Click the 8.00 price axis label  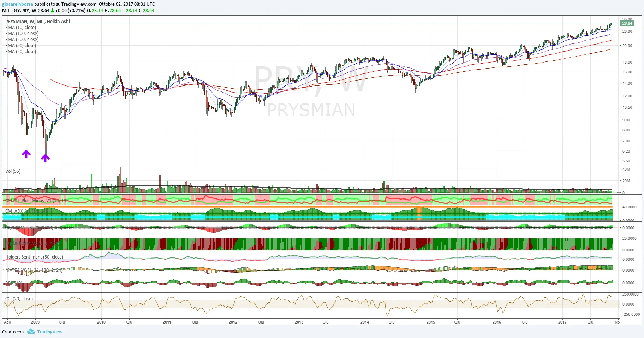(x=626, y=130)
